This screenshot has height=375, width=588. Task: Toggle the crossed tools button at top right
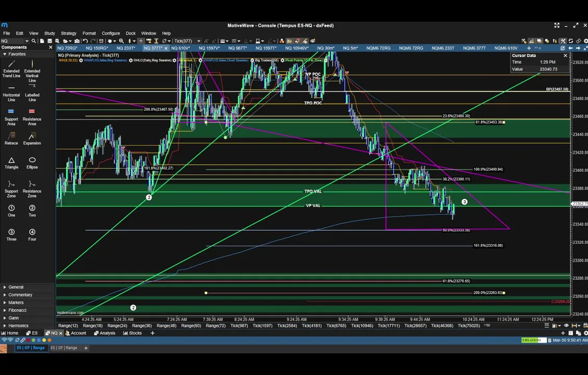(x=563, y=41)
